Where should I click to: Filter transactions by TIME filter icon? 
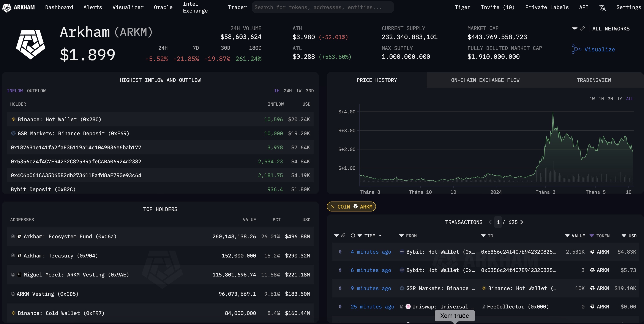(360, 236)
